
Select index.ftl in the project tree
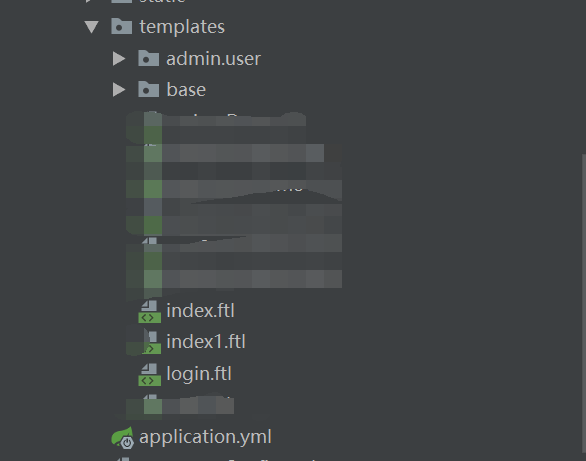point(200,311)
